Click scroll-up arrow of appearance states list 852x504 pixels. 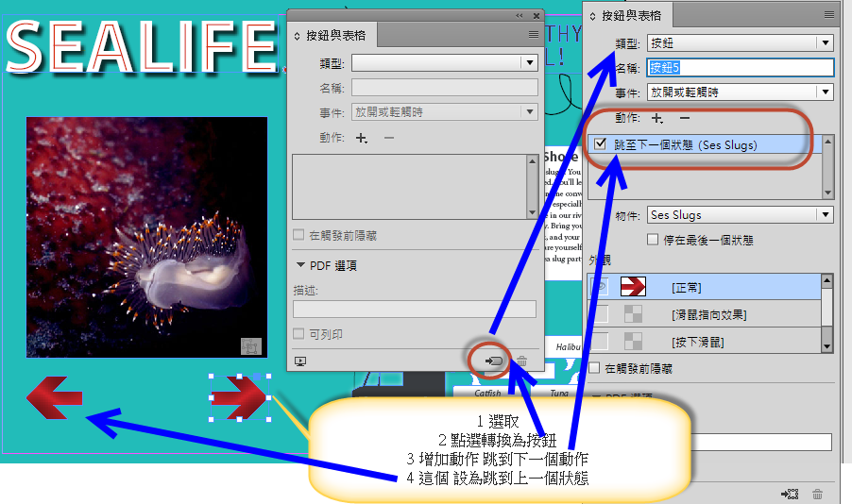click(827, 279)
